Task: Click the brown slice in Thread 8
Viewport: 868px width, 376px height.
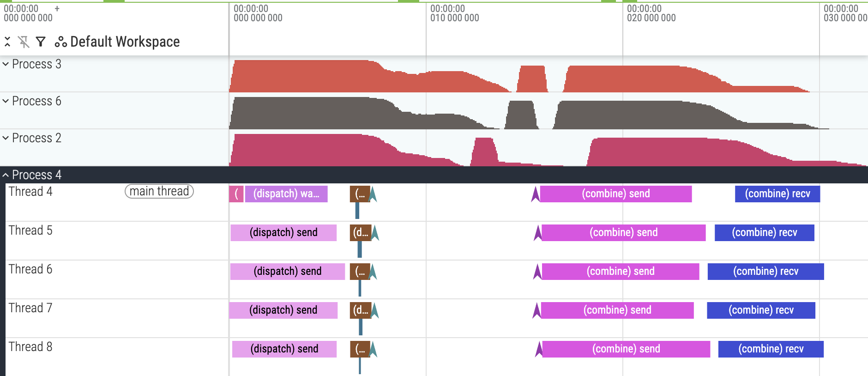Action: [x=360, y=349]
